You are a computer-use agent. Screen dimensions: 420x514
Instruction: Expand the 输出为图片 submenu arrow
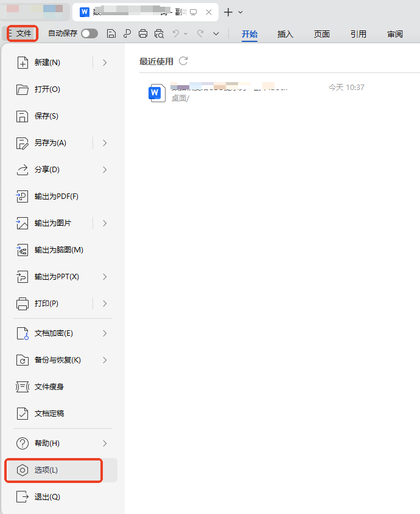coord(105,223)
